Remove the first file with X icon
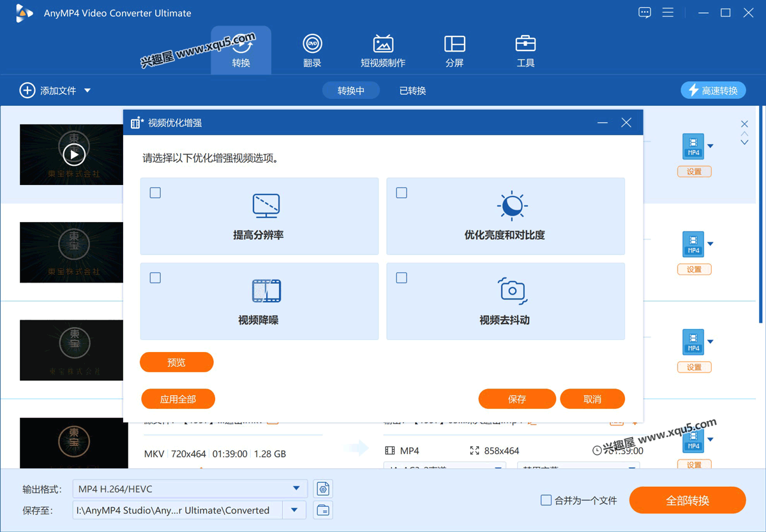 [x=744, y=124]
